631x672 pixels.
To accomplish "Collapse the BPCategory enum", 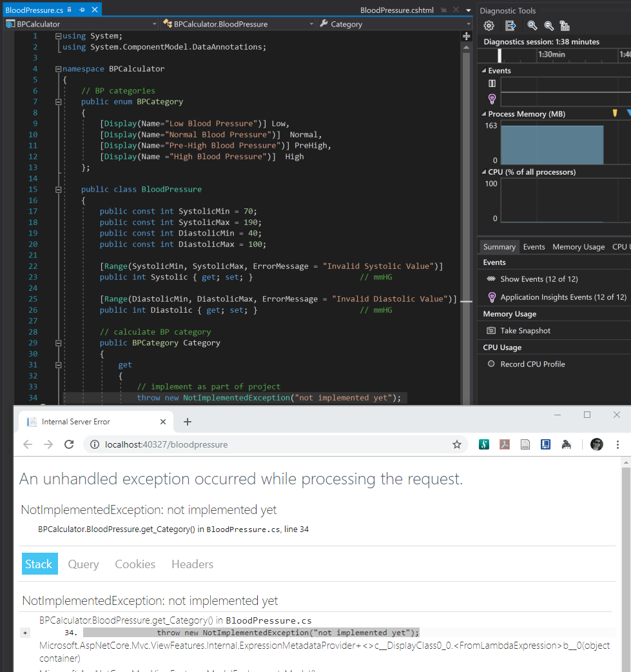I will pos(58,102).
